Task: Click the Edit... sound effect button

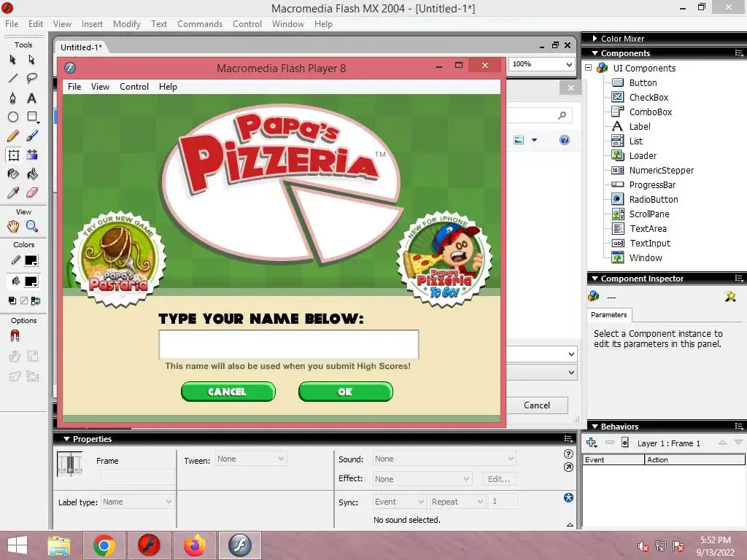Action: [499, 479]
